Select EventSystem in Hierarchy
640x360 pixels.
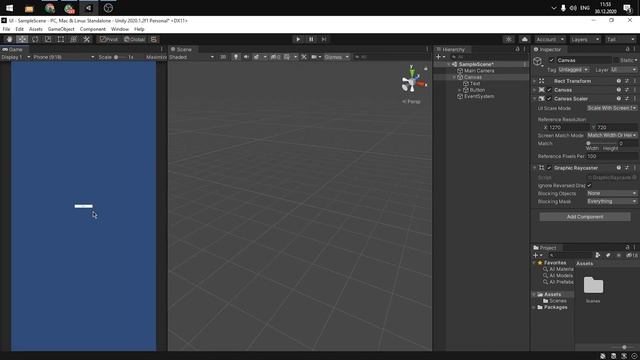click(x=479, y=97)
